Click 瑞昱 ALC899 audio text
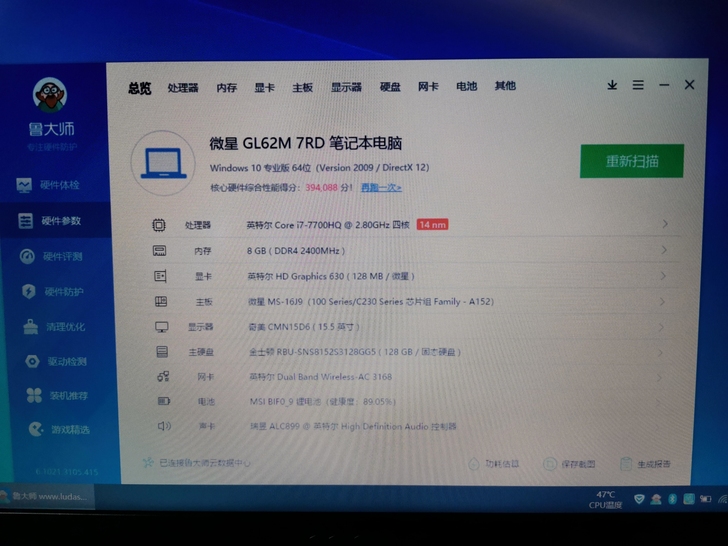 point(353,426)
